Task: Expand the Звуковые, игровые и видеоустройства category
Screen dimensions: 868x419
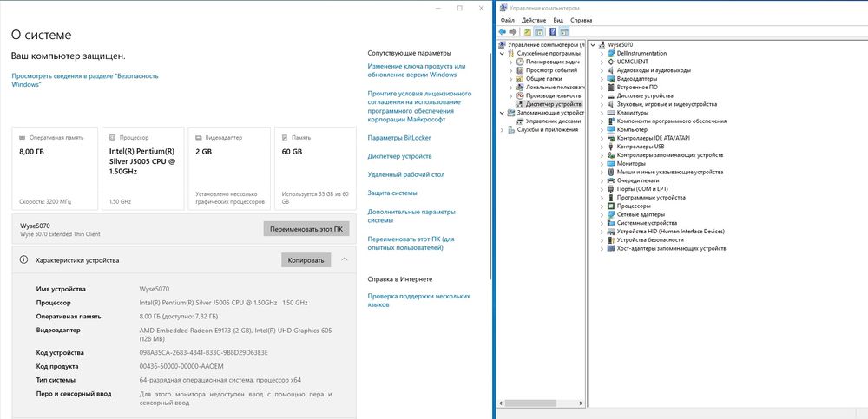Action: [602, 104]
